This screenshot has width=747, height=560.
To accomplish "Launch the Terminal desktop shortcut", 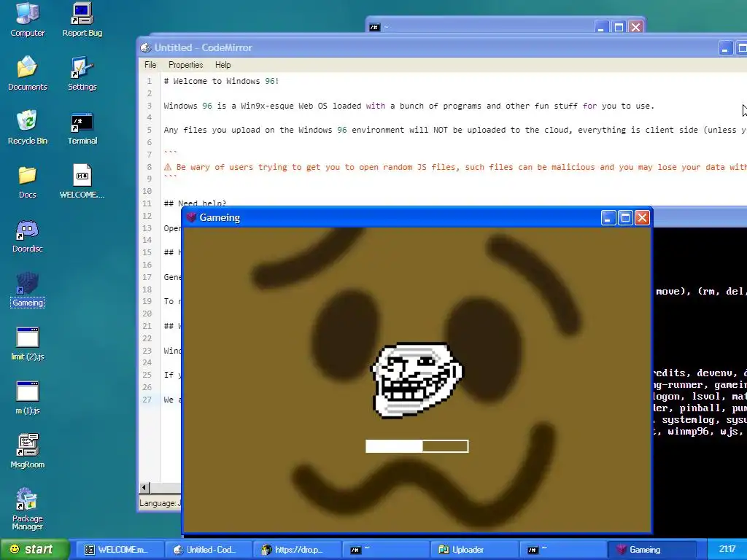I will tap(82, 127).
